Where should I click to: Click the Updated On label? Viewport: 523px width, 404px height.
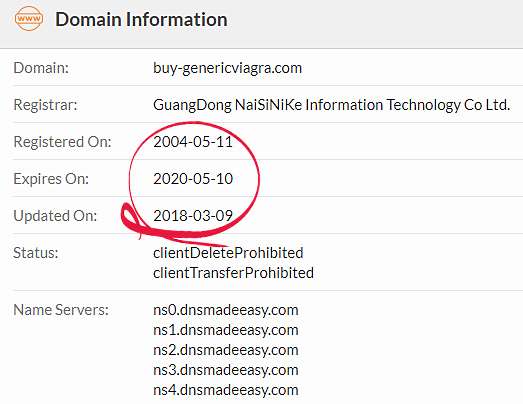click(x=55, y=216)
